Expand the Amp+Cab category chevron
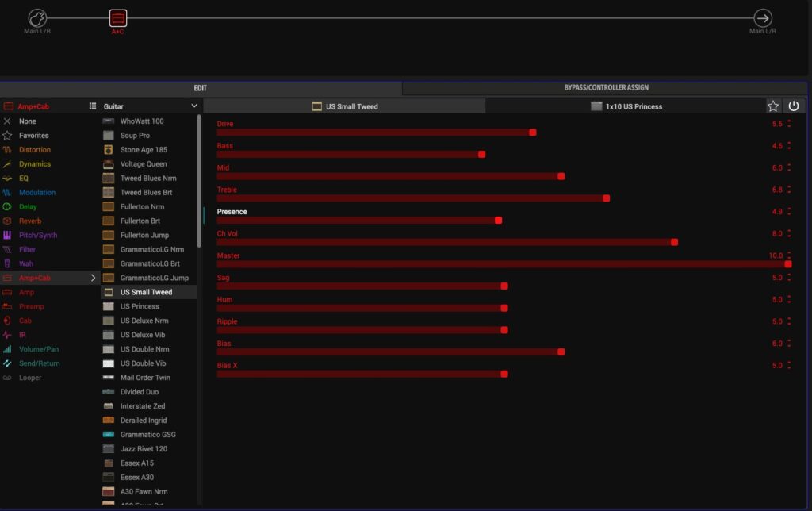Viewport: 812px width, 511px height. pyautogui.click(x=93, y=278)
